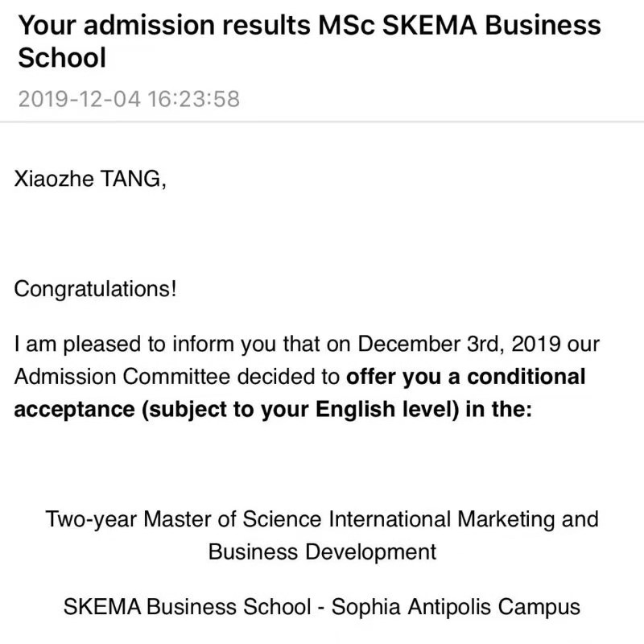Click MSc SKEMA in the subject
The image size is (644, 644).
[398, 26]
